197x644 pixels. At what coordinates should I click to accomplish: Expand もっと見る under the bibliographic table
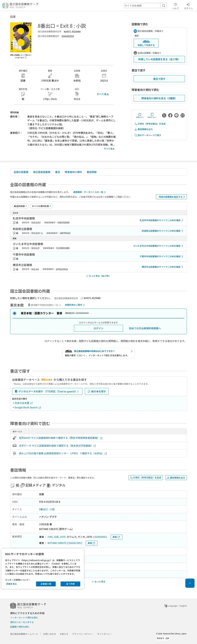(98, 582)
